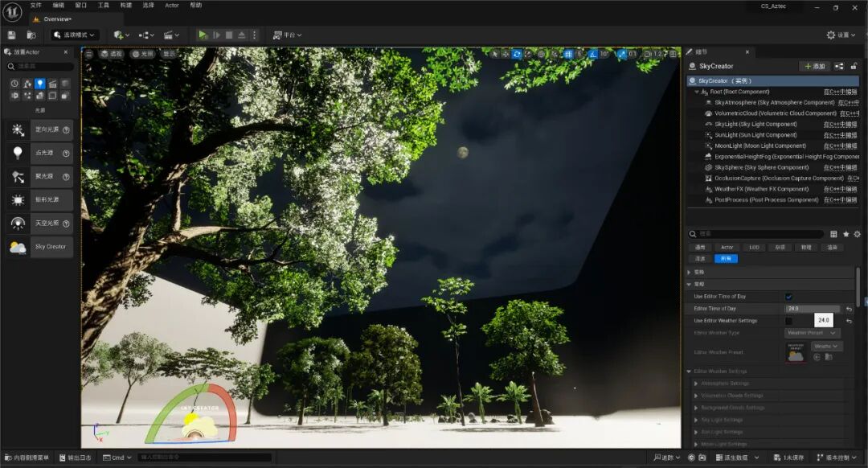Select the Volumes category icon
The width and height of the screenshot is (868, 468).
tap(52, 96)
